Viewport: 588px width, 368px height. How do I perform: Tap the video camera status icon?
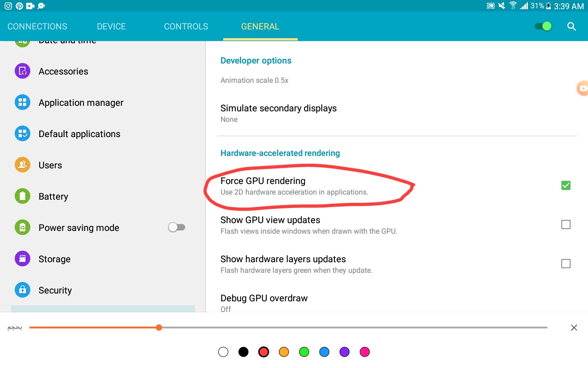(30, 6)
